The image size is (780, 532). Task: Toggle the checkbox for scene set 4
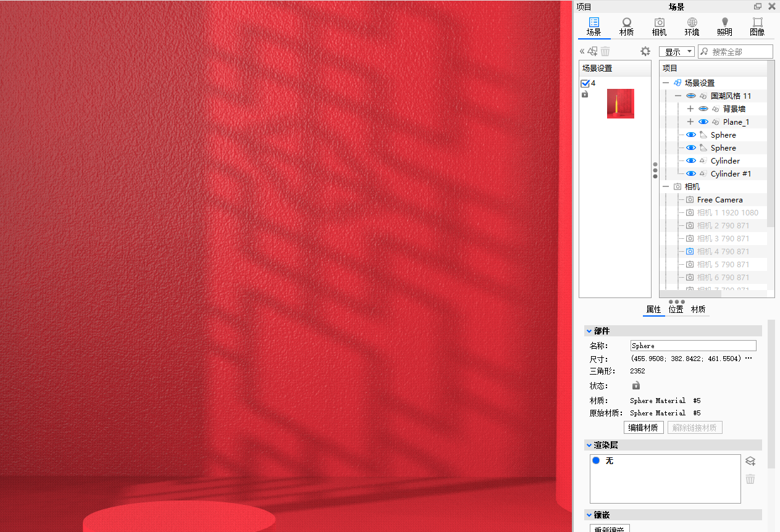[x=585, y=83]
